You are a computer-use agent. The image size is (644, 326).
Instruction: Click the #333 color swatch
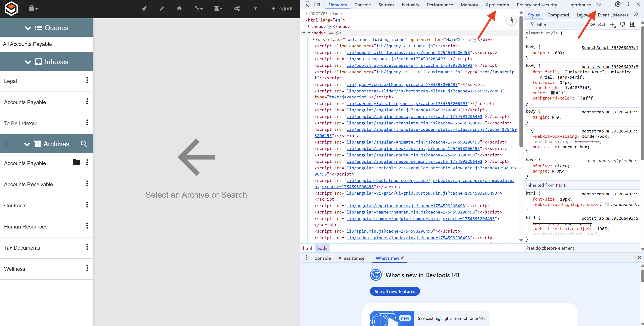point(553,93)
